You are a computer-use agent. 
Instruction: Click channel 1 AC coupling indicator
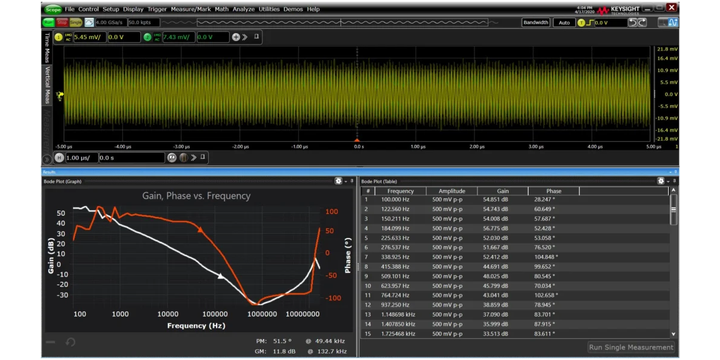click(x=67, y=37)
